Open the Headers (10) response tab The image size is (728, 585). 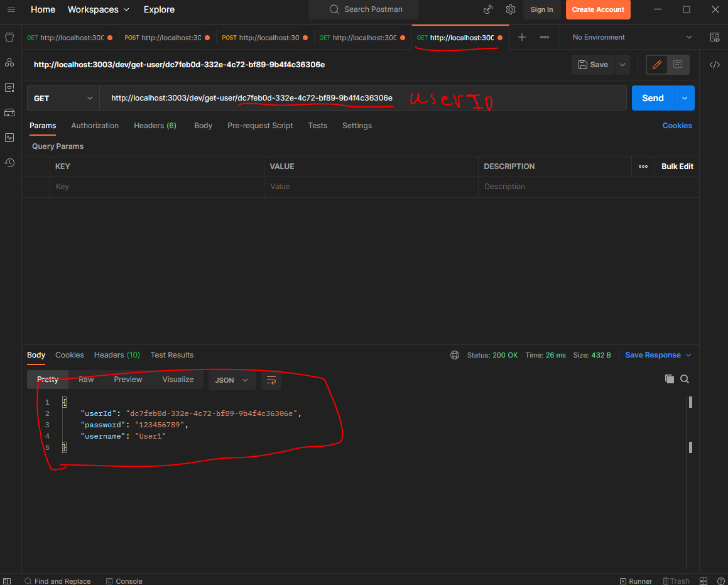(x=117, y=355)
